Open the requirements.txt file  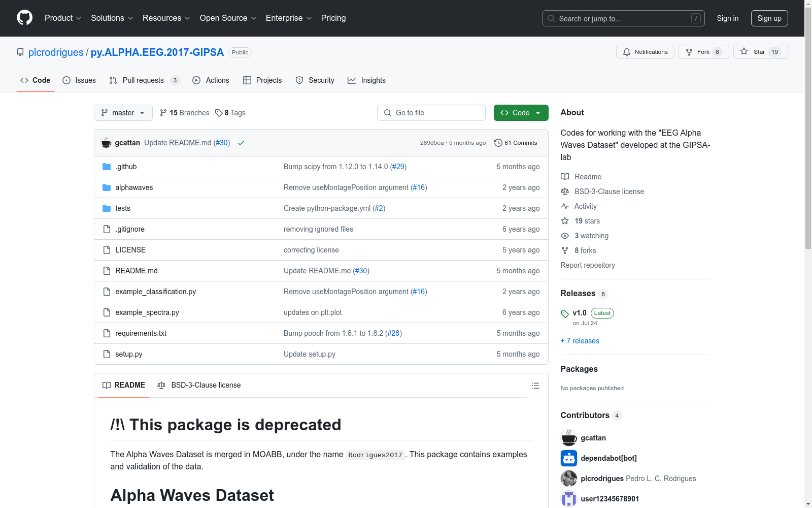141,333
